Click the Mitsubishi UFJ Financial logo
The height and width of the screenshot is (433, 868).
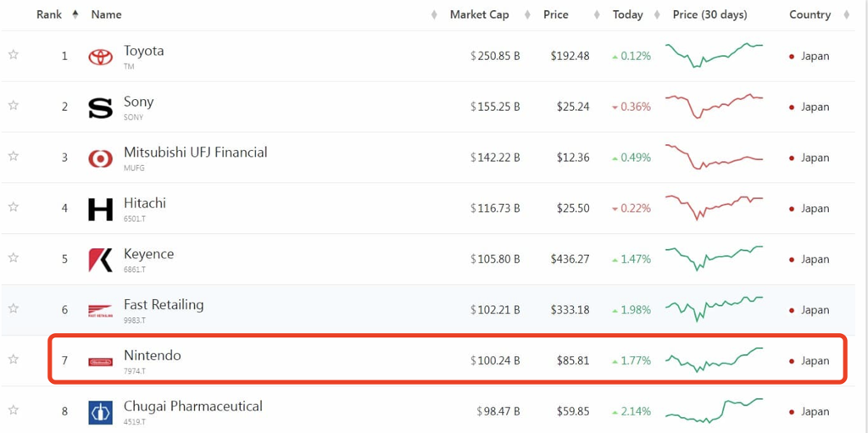(x=100, y=158)
